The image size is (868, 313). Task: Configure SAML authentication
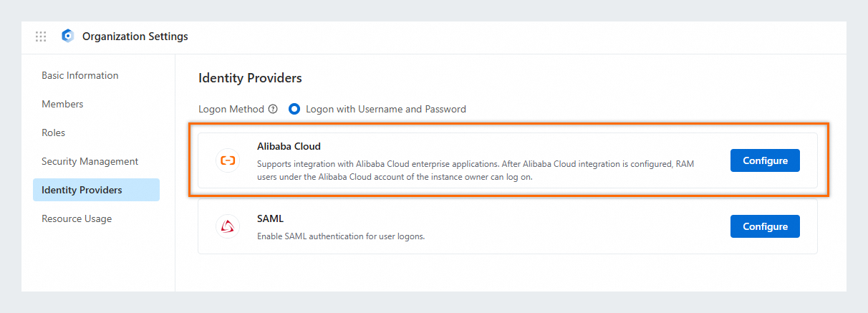click(765, 226)
